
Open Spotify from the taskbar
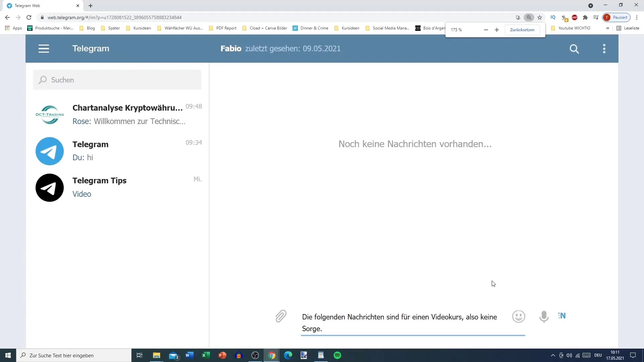point(337,355)
